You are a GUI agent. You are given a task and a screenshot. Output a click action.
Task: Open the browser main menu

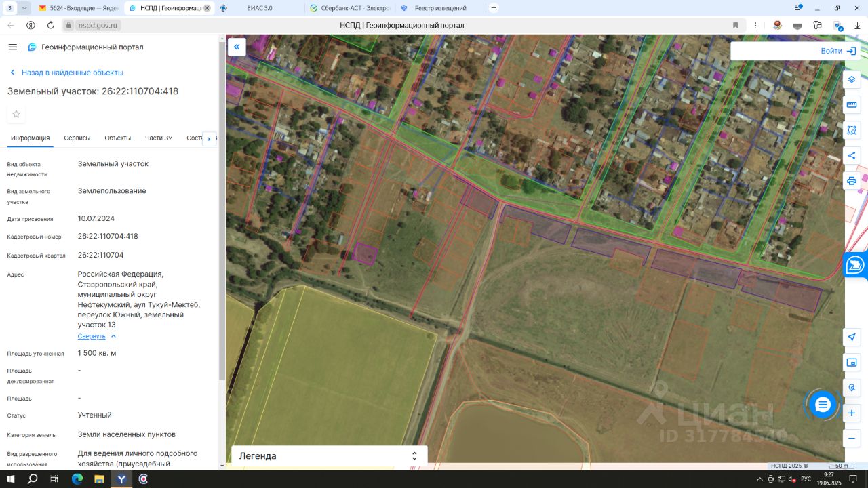click(x=799, y=8)
